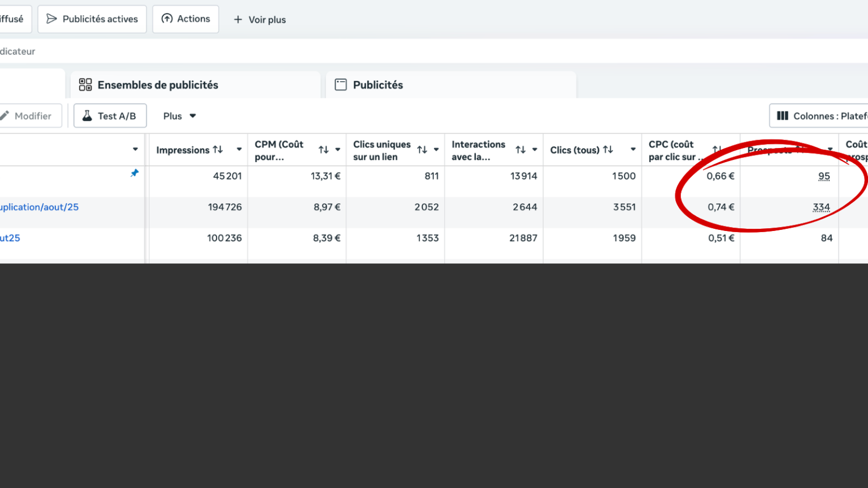Open the uplication/aout/25 campaign link
This screenshot has width=868, height=488.
coord(39,207)
